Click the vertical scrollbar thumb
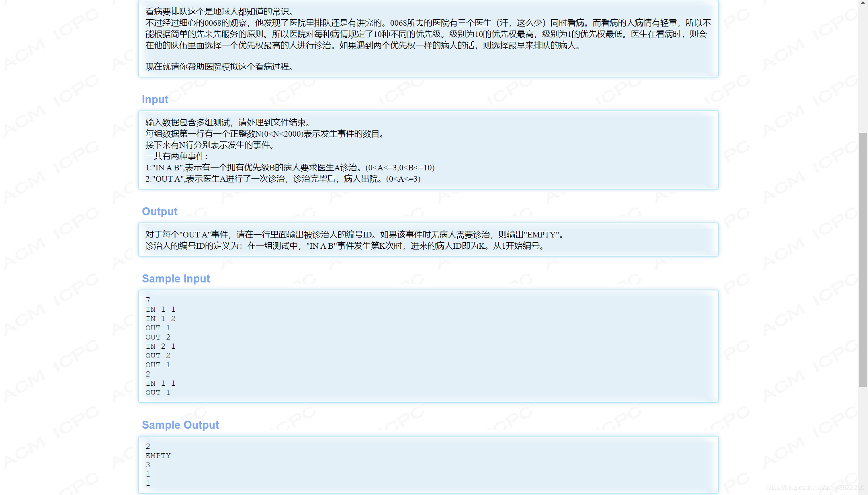Screen dimensions: 868x495 [x=863, y=259]
